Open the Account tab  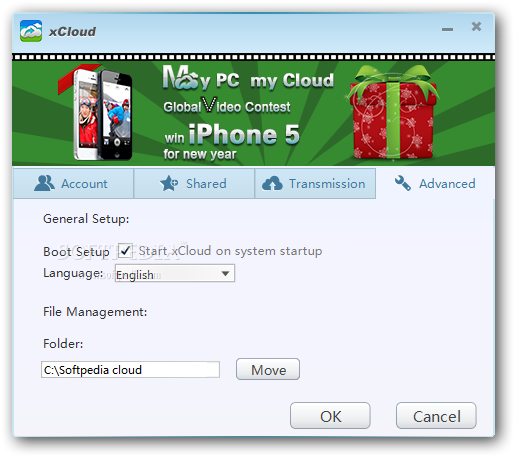point(73,183)
